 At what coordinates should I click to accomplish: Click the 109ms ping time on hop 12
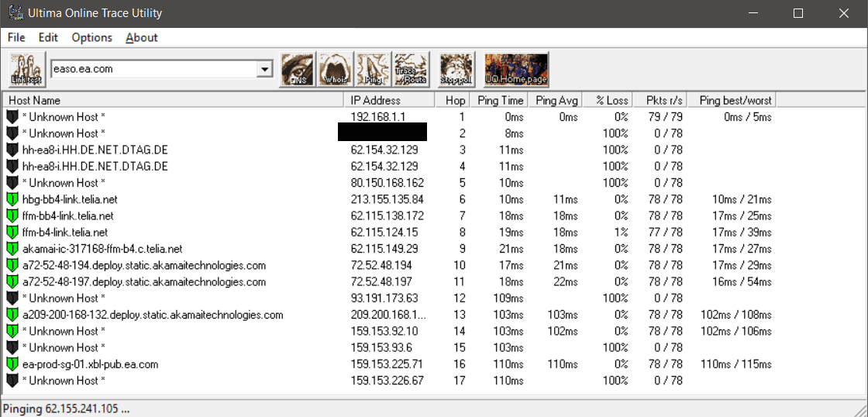508,298
